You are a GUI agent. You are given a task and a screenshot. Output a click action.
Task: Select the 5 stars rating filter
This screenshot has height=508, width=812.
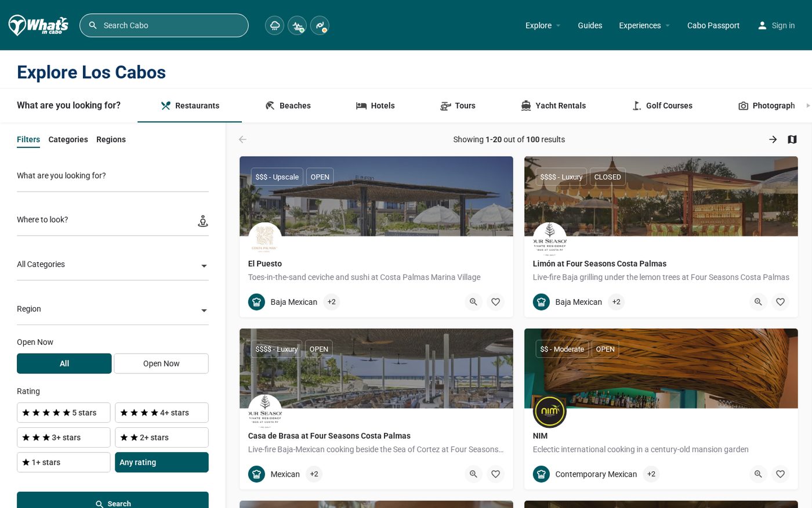click(64, 413)
